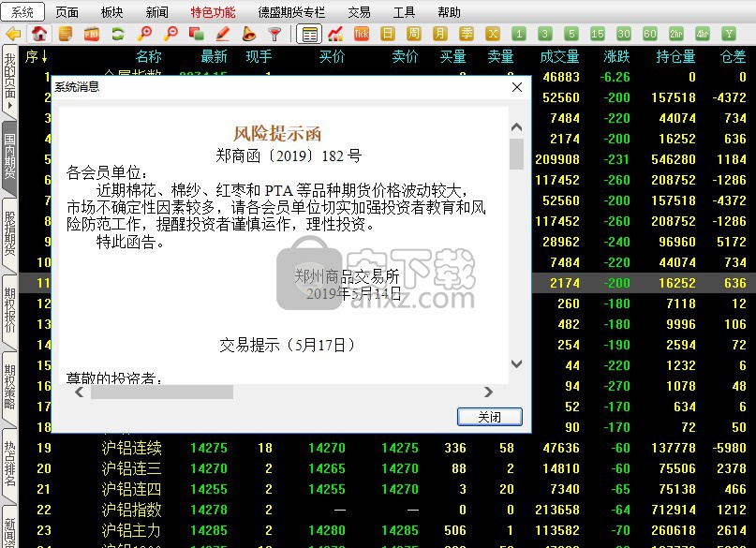Click the down arrow of the dialog's vertical scrollbar
The width and height of the screenshot is (756, 548).
516,363
